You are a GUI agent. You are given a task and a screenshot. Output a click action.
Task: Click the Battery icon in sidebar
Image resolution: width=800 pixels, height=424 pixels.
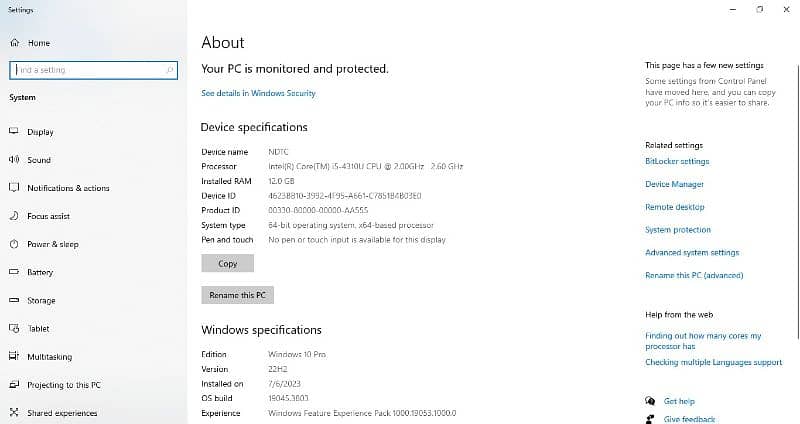14,272
